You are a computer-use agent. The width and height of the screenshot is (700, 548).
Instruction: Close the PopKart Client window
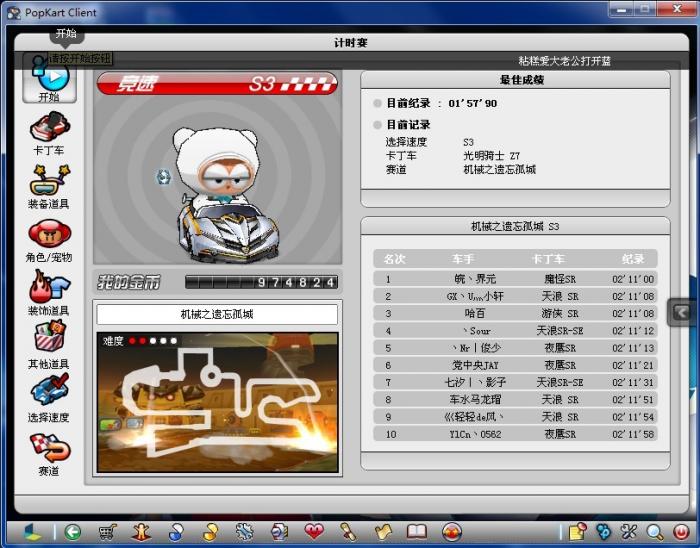pyautogui.click(x=677, y=9)
